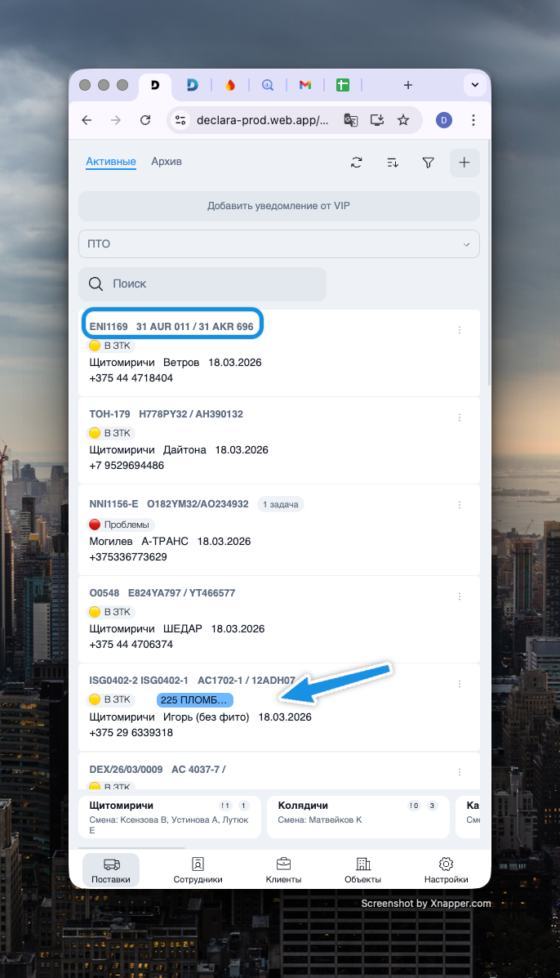Click the Поиск search field

click(202, 284)
